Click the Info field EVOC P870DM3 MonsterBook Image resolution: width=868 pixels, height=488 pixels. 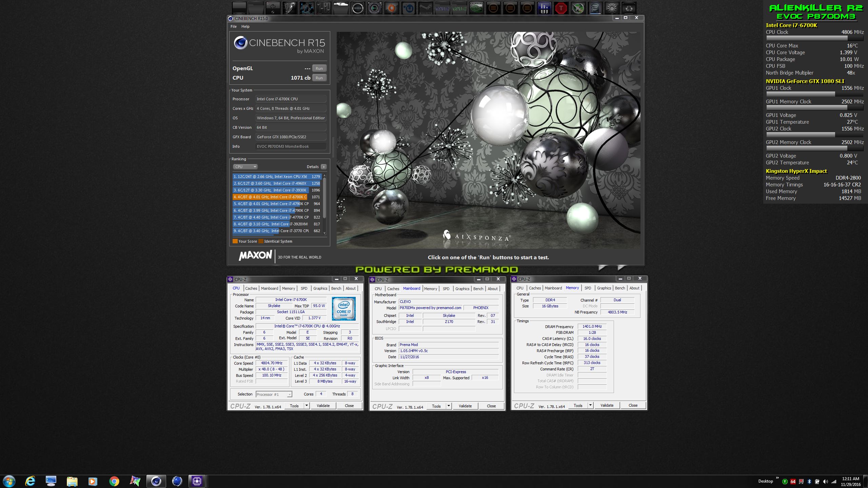coord(291,146)
